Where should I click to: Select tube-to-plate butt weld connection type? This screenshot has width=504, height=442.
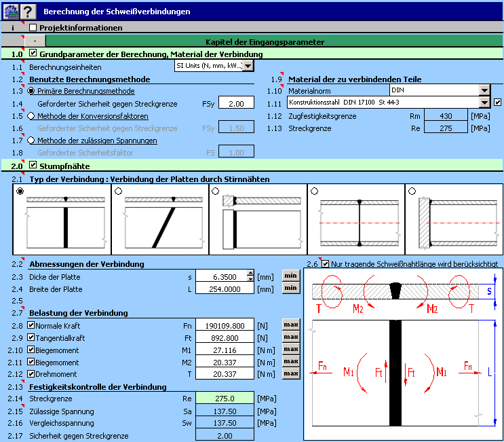(412, 191)
